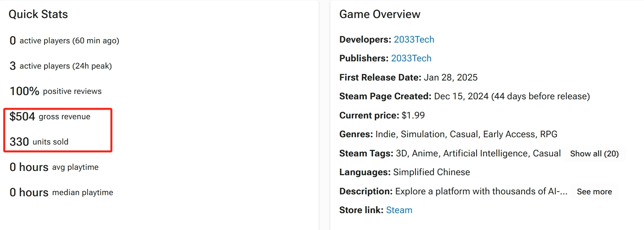
Task: Open the Steam store link
Action: (x=399, y=210)
